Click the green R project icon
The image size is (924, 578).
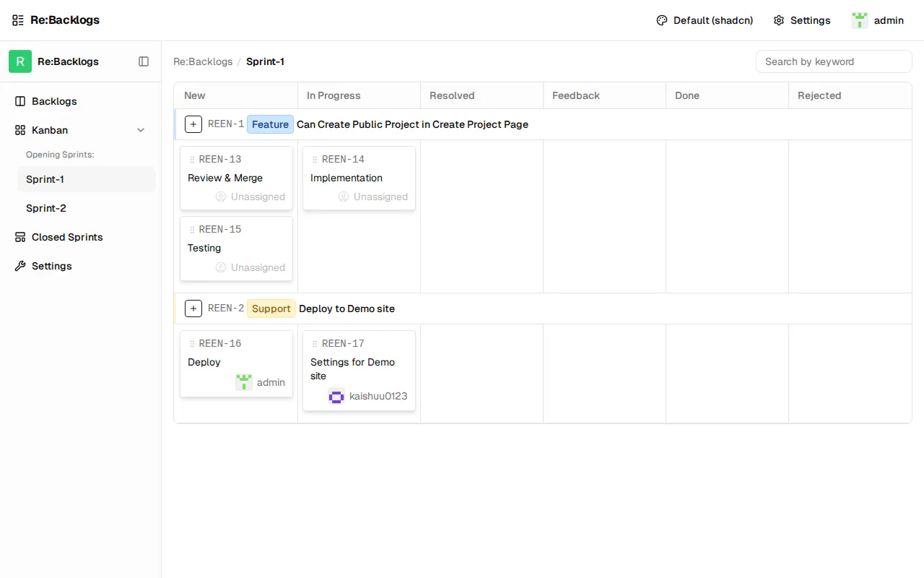tap(20, 61)
